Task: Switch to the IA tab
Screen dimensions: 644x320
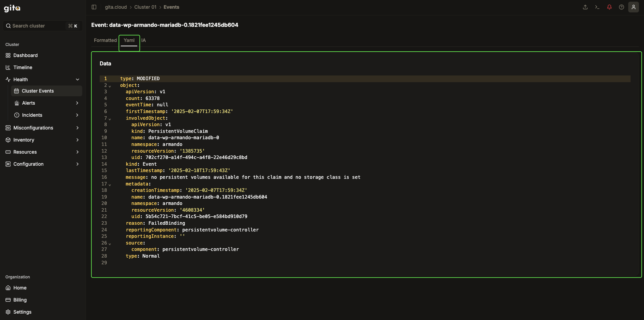Action: [x=144, y=40]
